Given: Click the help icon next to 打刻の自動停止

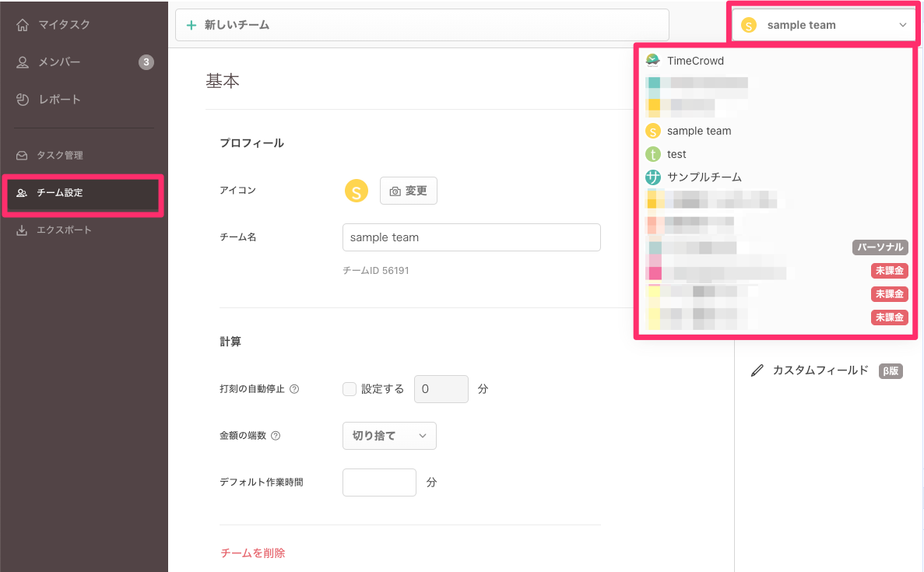Looking at the screenshot, I should 294,389.
